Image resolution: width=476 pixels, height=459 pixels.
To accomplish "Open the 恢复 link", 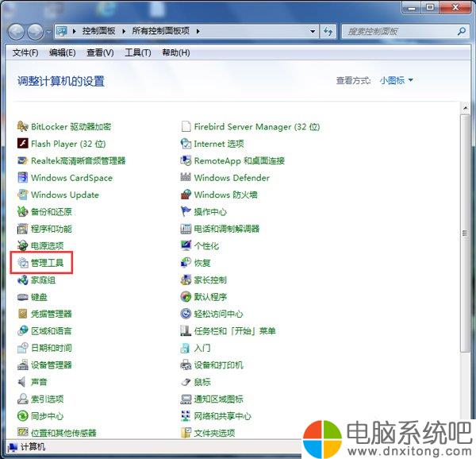I will (202, 263).
